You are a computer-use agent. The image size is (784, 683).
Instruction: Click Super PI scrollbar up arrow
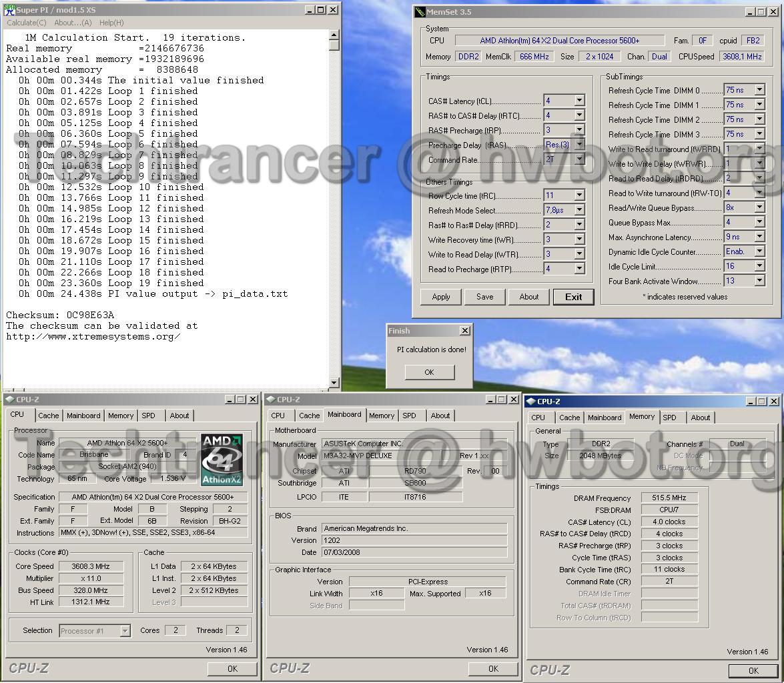pyautogui.click(x=334, y=35)
